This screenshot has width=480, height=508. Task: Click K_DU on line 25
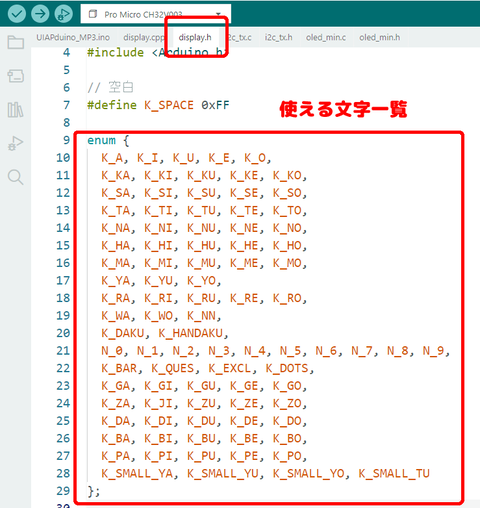click(x=201, y=421)
